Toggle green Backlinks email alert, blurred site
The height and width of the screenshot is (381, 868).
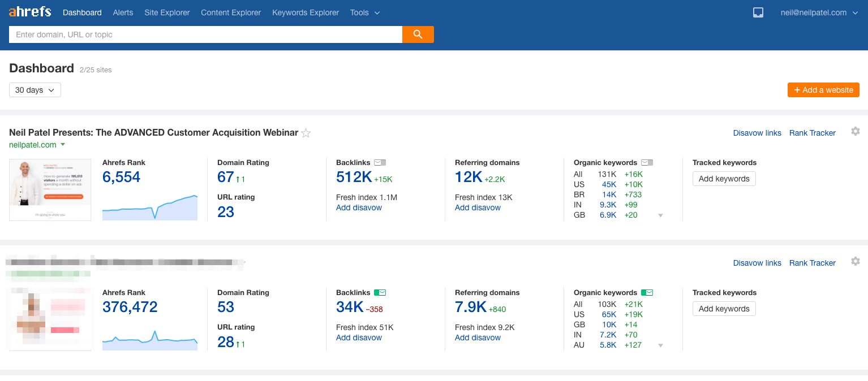(380, 293)
